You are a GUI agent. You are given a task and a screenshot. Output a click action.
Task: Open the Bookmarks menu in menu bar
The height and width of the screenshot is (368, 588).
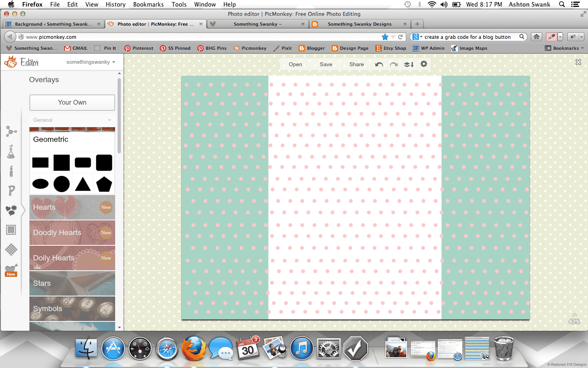click(148, 4)
